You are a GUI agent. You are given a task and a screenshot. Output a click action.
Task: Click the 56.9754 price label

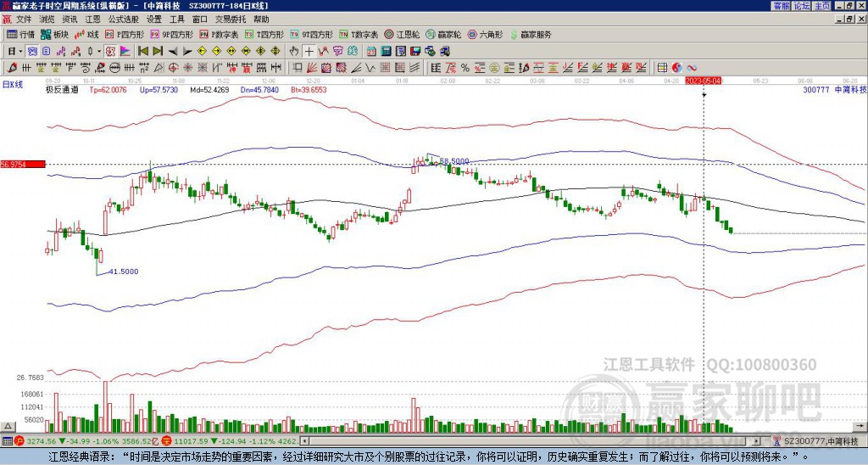22,164
